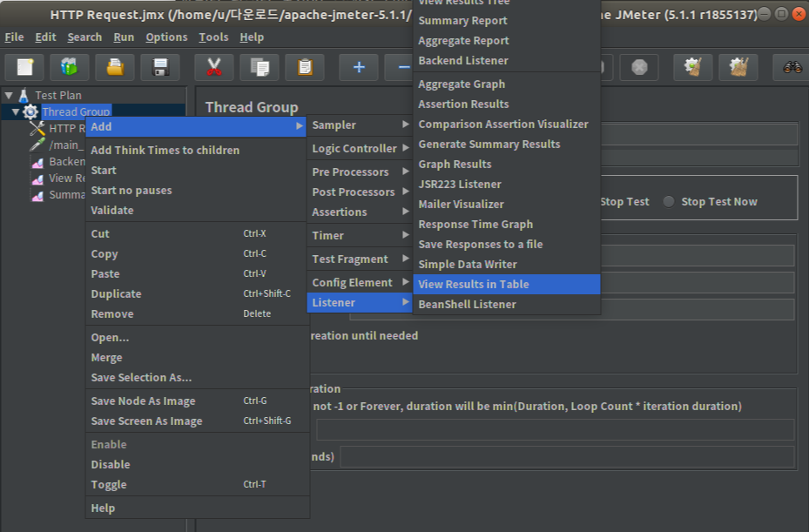Click the Cut scissors toolbar icon
The width and height of the screenshot is (809, 532).
(x=213, y=67)
